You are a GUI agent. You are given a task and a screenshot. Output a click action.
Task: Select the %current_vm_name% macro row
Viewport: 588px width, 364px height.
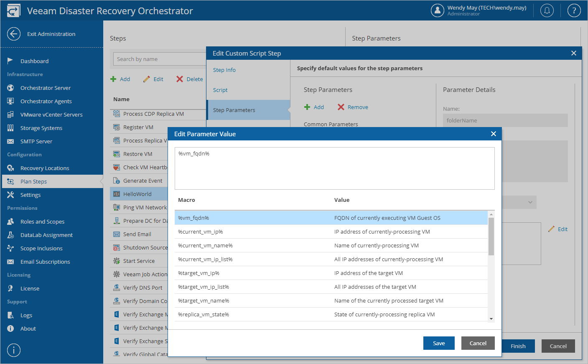click(x=331, y=245)
